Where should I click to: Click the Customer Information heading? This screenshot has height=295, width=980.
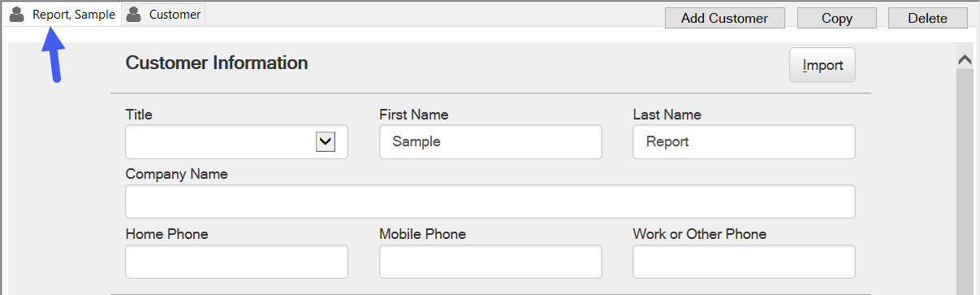click(x=217, y=63)
